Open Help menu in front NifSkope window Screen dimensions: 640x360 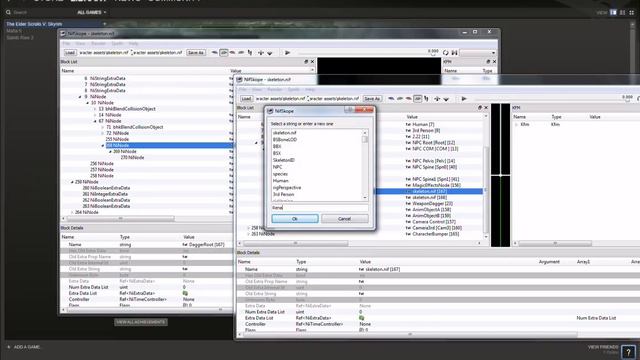[310, 89]
